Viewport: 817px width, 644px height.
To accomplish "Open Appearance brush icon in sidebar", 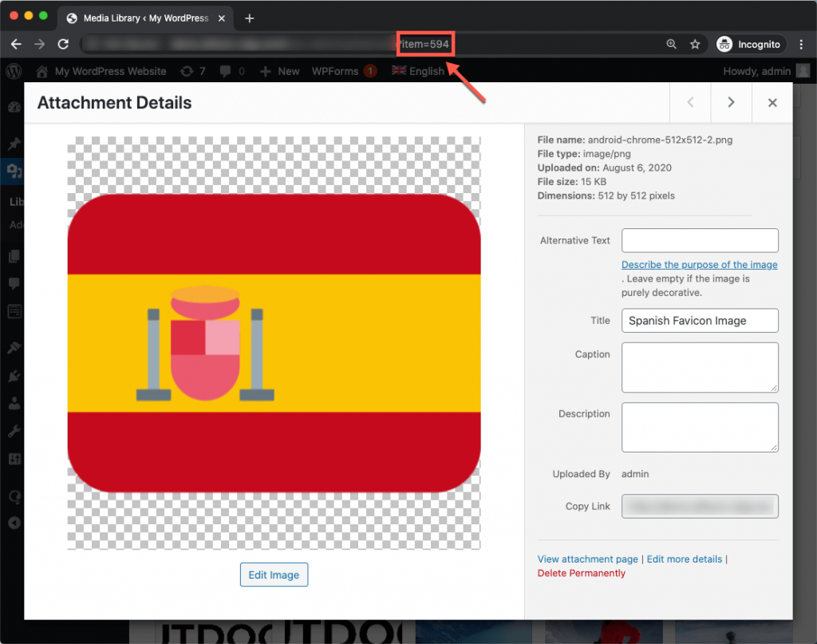I will (14, 347).
